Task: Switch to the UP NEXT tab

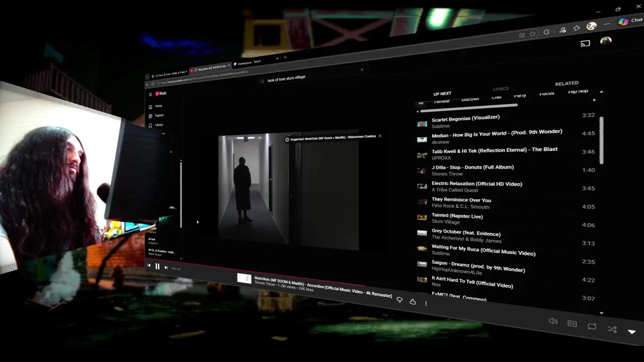Action: coord(442,94)
